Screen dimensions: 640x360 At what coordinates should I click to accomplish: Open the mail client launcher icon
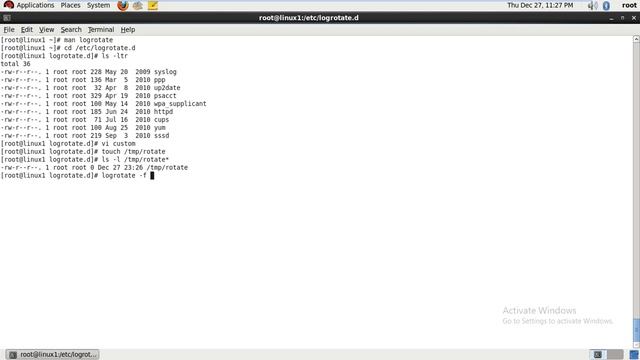pyautogui.click(x=138, y=5)
